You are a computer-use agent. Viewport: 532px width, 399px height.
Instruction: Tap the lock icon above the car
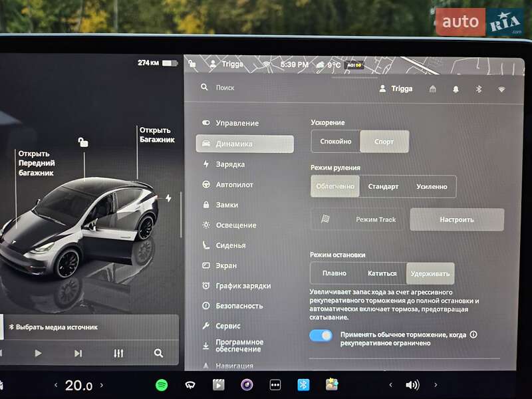[x=83, y=142]
